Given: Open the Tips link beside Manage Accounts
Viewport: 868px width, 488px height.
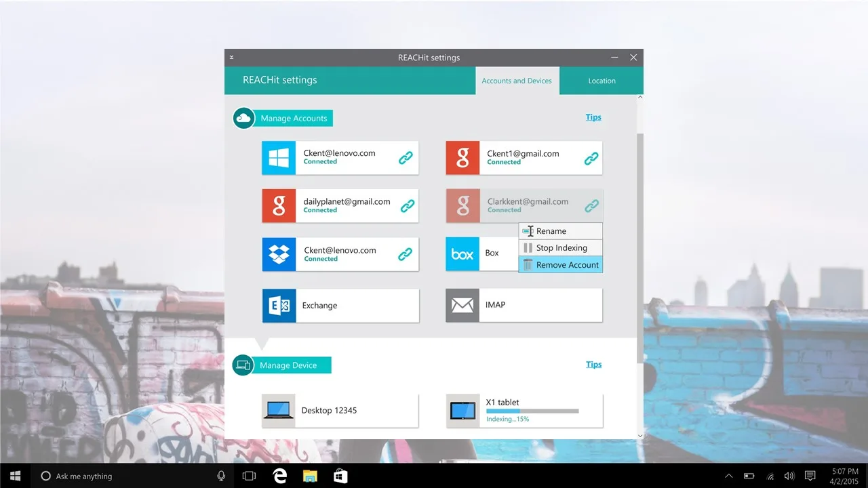Looking at the screenshot, I should [593, 117].
